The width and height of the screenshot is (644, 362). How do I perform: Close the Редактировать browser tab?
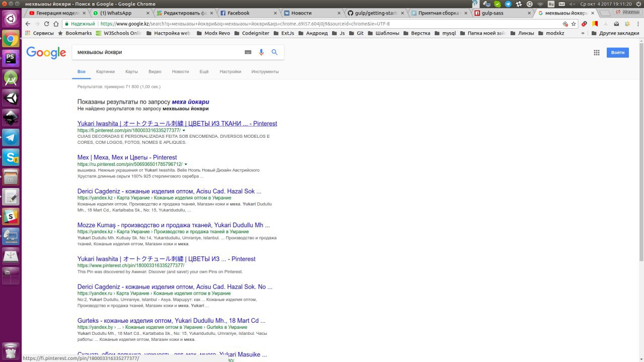pyautogui.click(x=213, y=13)
